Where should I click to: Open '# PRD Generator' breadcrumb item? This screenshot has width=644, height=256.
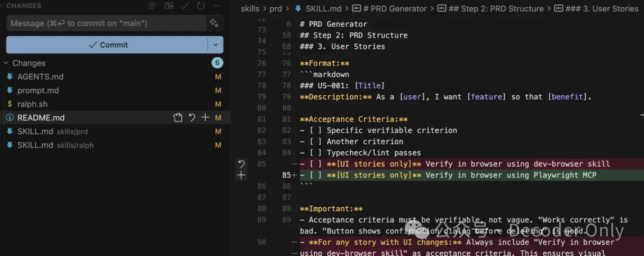pos(394,8)
